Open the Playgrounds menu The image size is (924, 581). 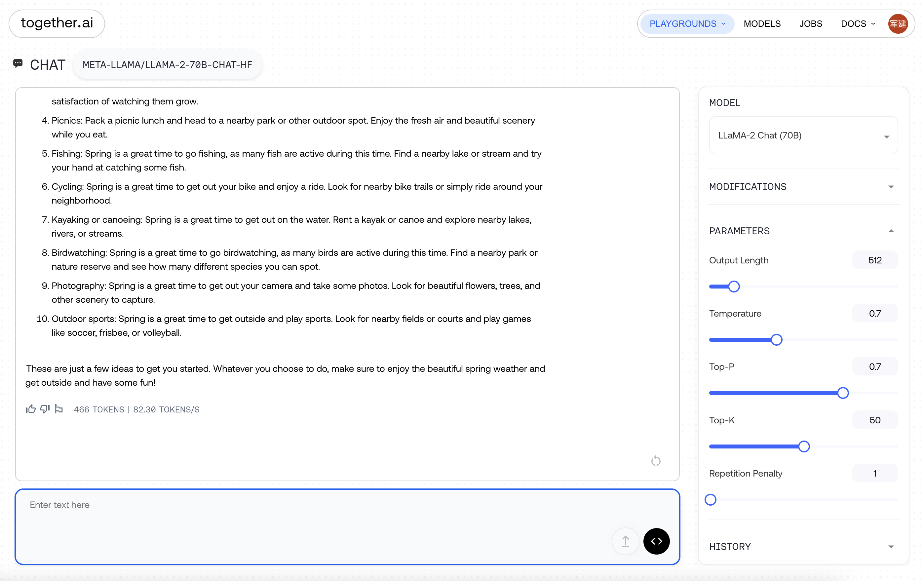(x=687, y=24)
